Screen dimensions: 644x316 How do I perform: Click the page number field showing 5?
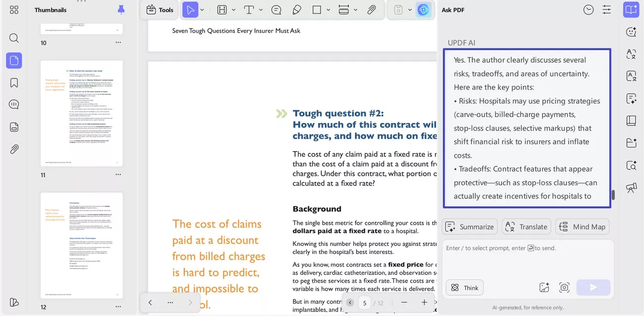point(365,303)
